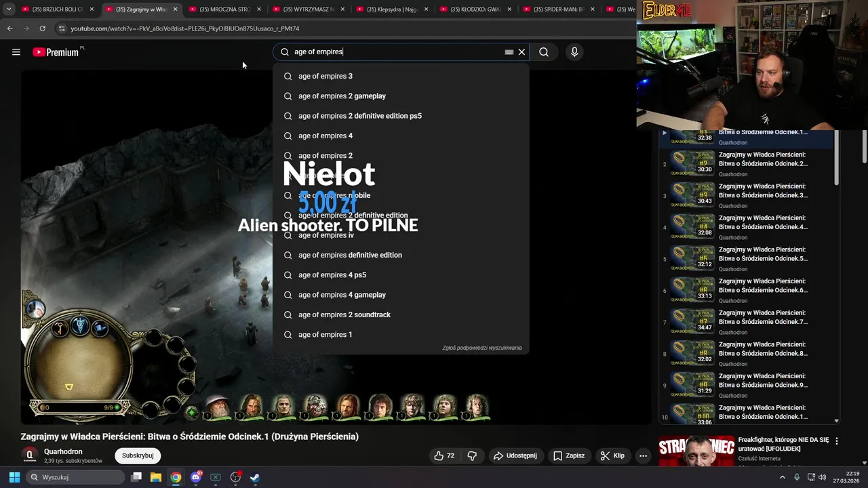Pick suggestion age of empires 4 gameplay
Image resolution: width=868 pixels, height=488 pixels.
pos(401,295)
